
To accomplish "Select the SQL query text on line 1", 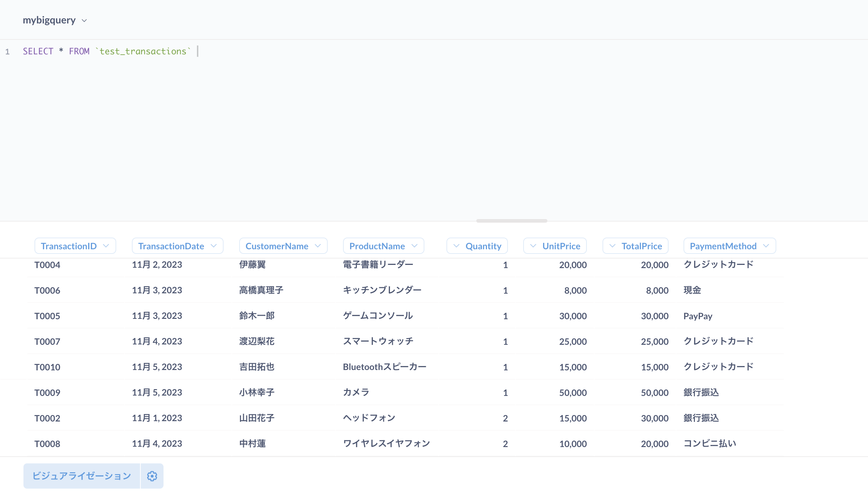I will coord(107,51).
